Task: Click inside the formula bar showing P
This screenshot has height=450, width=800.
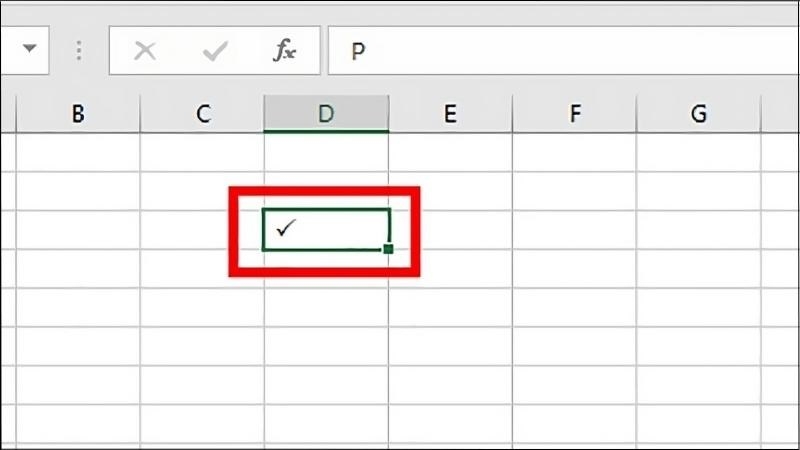Action: [564, 51]
